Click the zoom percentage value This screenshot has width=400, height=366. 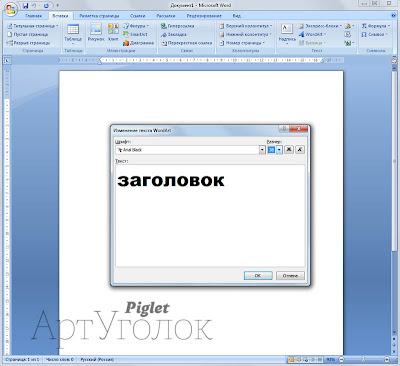point(331,360)
